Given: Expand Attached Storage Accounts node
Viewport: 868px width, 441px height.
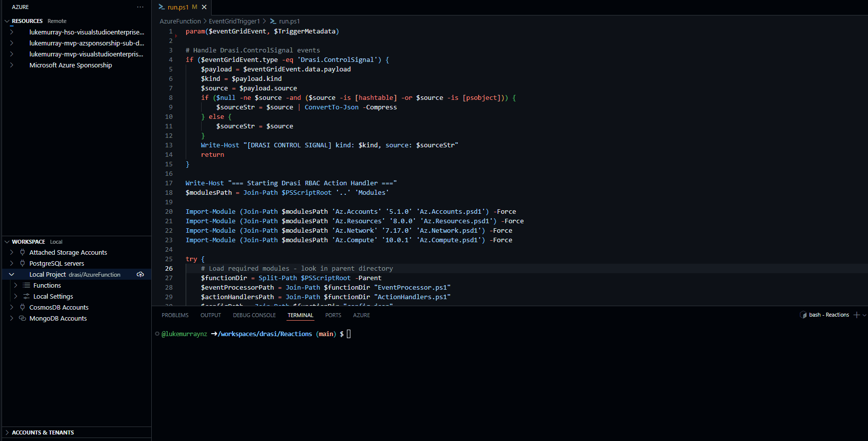Looking at the screenshot, I should (x=11, y=252).
